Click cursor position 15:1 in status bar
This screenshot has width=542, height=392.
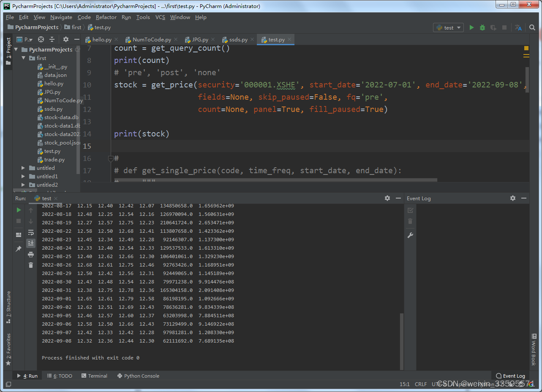(x=405, y=384)
